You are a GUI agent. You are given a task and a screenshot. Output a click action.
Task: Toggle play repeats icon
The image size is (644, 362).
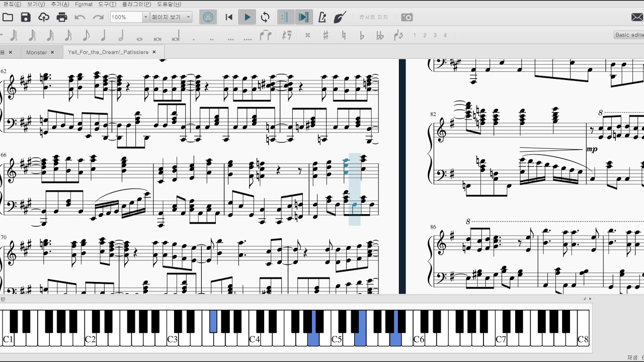pos(285,17)
